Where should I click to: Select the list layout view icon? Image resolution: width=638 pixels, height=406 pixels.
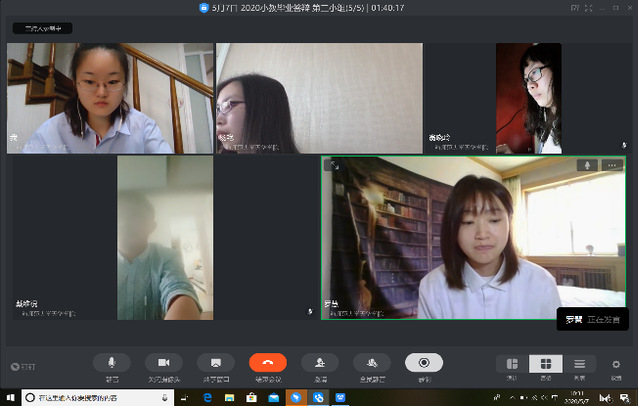[x=579, y=364]
